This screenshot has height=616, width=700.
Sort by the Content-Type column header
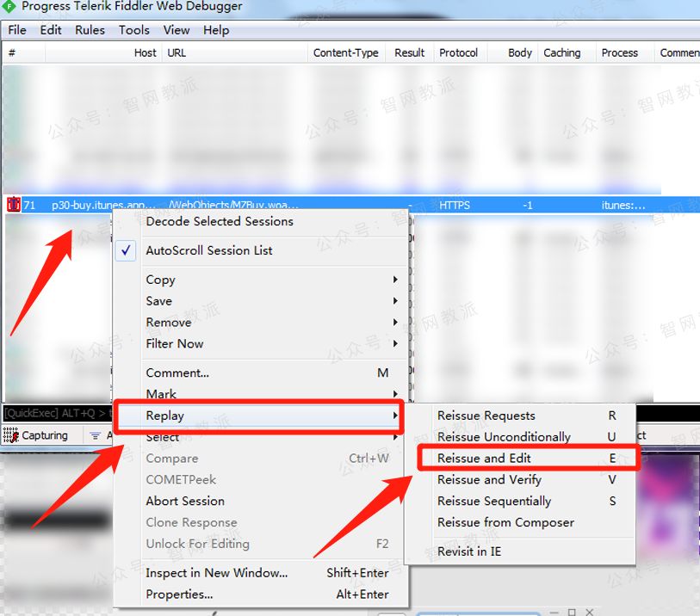(x=346, y=52)
